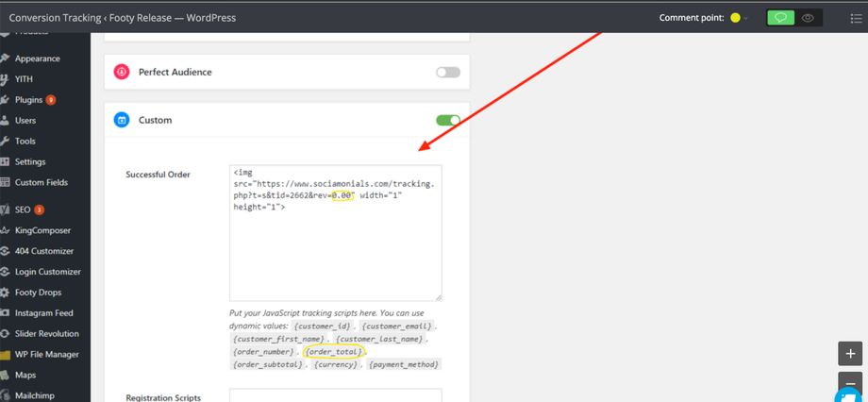868x402 pixels.
Task: Click the Tools wrench icon
Action: tap(5, 142)
